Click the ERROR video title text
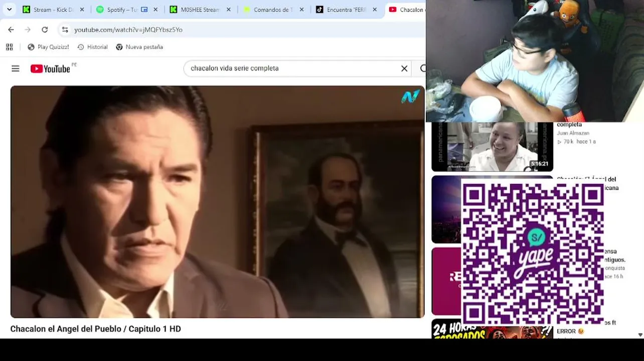 (x=570, y=331)
